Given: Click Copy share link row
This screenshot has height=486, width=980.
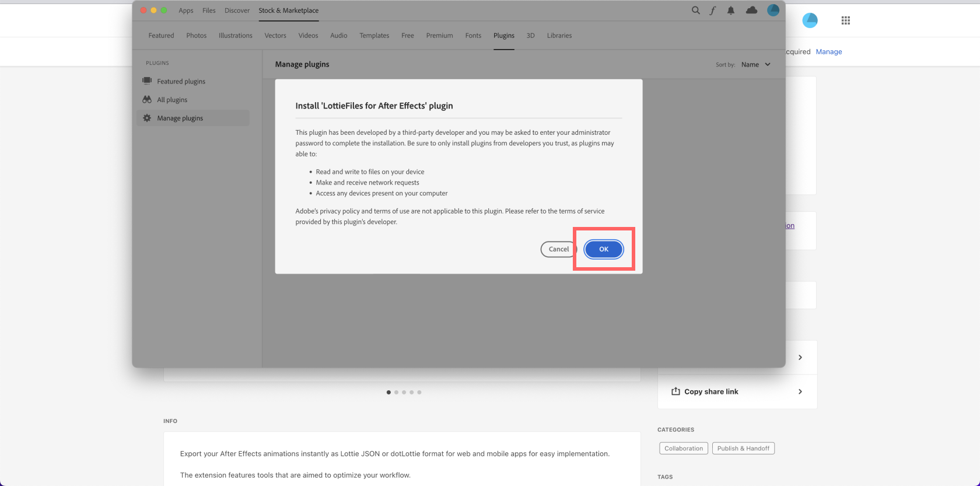Looking at the screenshot, I should [x=737, y=391].
